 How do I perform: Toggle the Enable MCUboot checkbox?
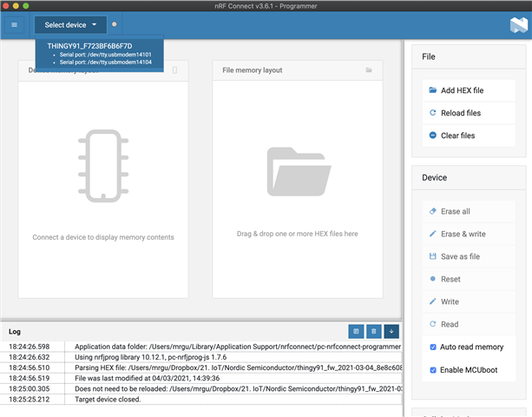pyautogui.click(x=433, y=370)
